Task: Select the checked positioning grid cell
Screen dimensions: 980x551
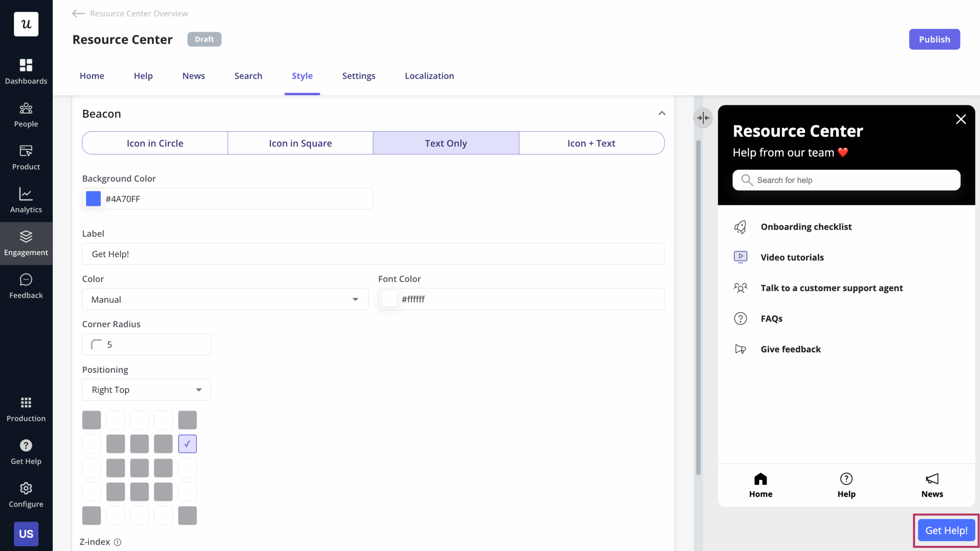Action: tap(187, 444)
